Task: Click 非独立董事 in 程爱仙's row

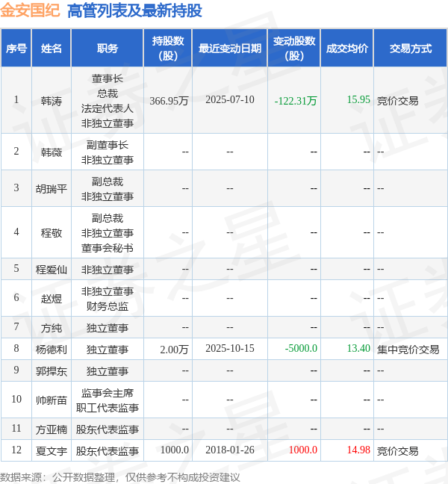Action: [107, 270]
